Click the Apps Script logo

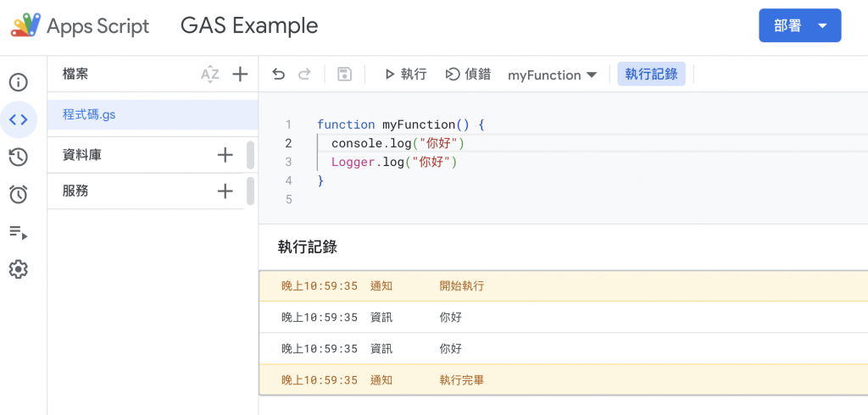point(25,25)
